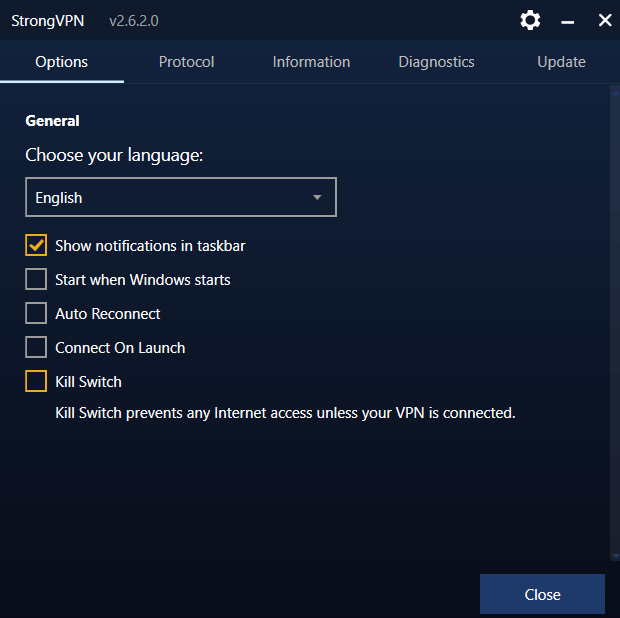Image resolution: width=620 pixels, height=618 pixels.
Task: Click the Close button
Action: click(x=542, y=594)
